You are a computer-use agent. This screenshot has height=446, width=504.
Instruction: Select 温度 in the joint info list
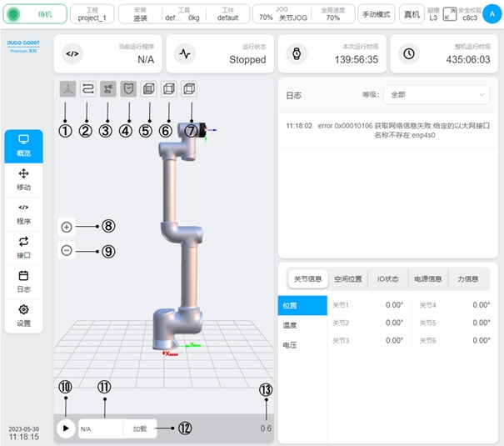click(x=290, y=324)
